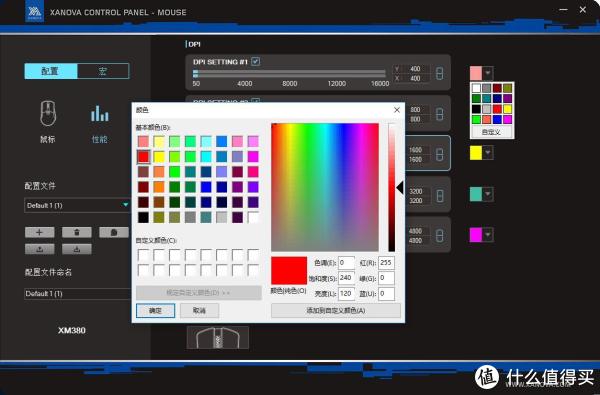Click the 亮度 luminance field showing 120
The width and height of the screenshot is (600, 395).
point(346,294)
